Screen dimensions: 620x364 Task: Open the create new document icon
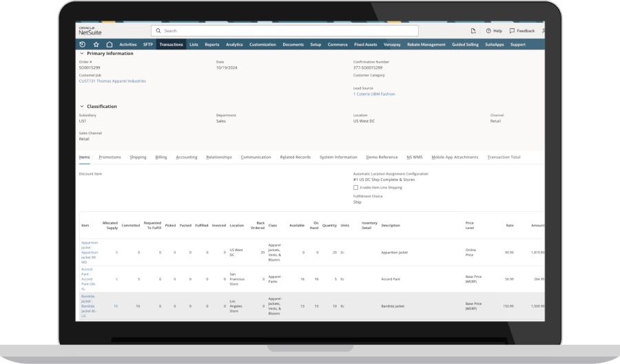[x=473, y=31]
